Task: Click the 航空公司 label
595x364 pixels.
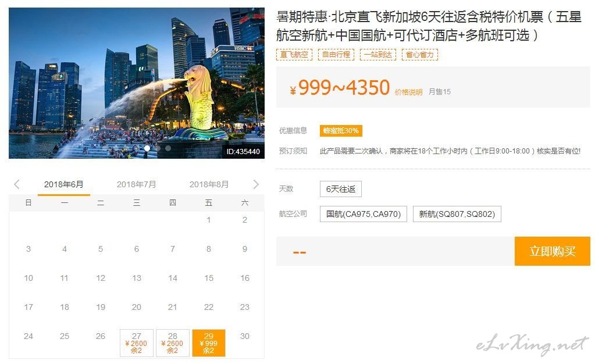Action: 293,214
